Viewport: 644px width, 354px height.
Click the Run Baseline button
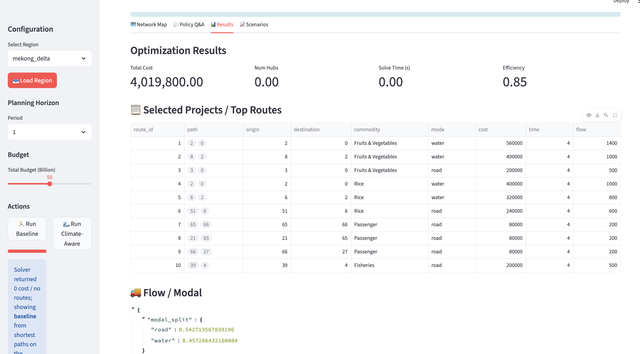(x=27, y=229)
